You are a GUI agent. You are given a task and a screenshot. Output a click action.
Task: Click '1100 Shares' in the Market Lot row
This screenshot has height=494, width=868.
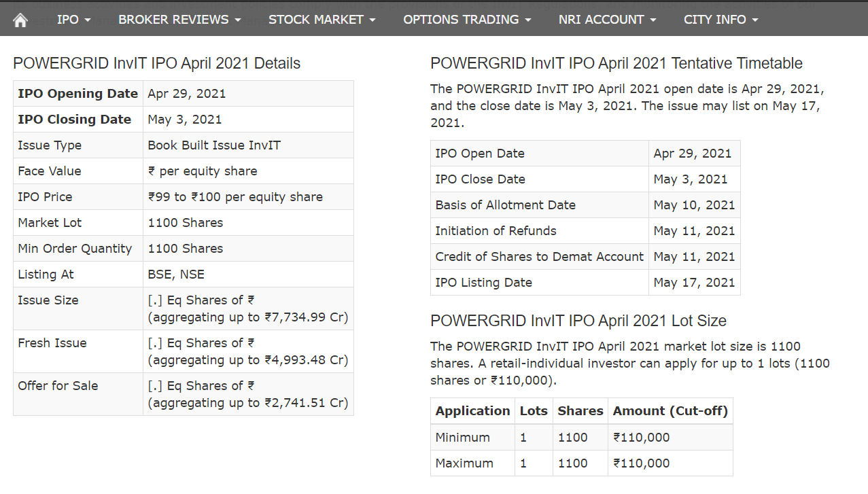186,223
